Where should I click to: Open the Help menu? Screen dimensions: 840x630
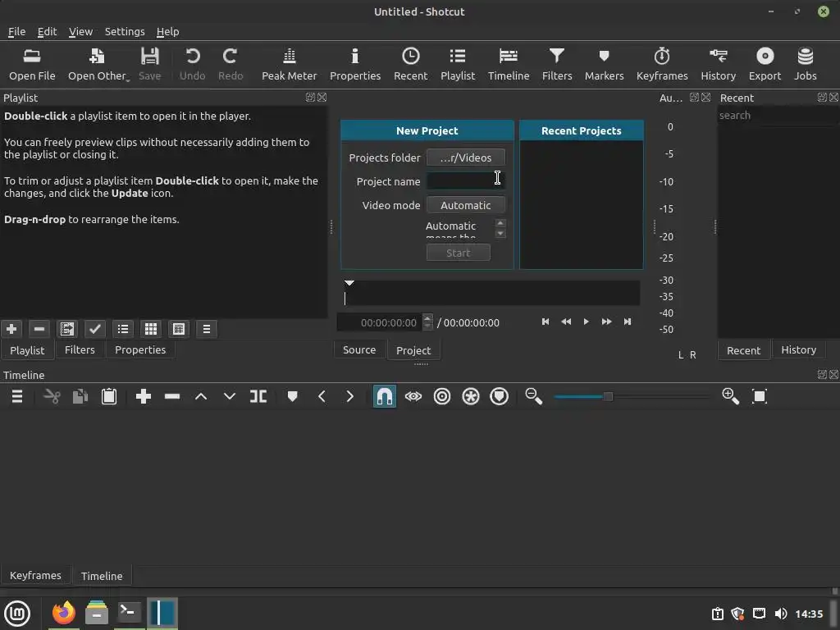click(x=167, y=32)
